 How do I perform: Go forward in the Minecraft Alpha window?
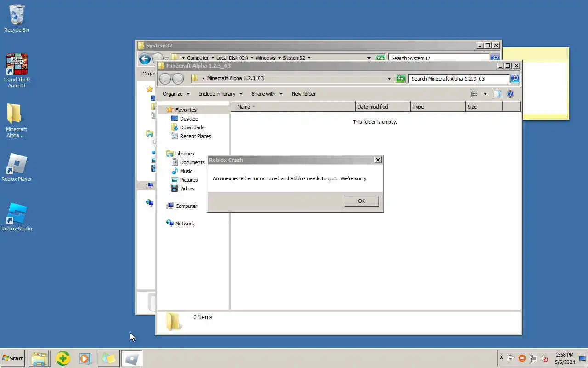point(178,79)
